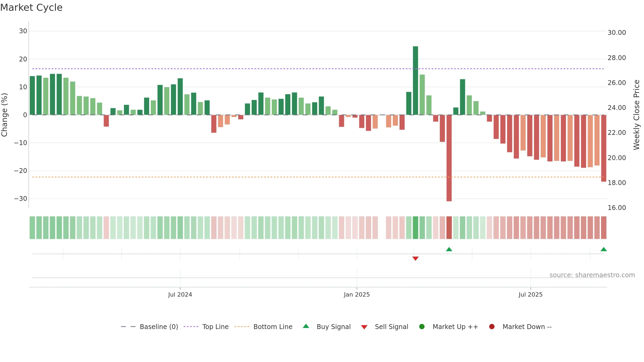Click the 24.00 price axis value

[x=617, y=108]
